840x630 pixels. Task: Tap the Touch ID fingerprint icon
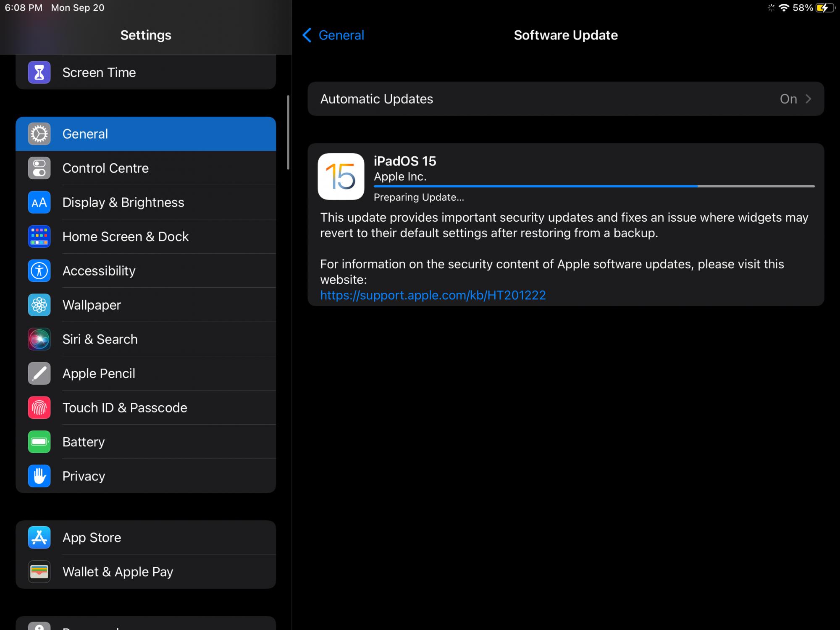pos(39,408)
